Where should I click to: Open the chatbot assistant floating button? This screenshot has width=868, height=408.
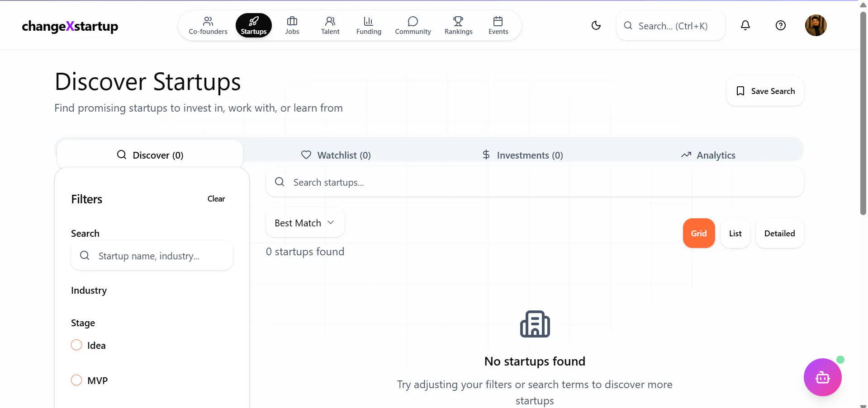[x=822, y=377]
